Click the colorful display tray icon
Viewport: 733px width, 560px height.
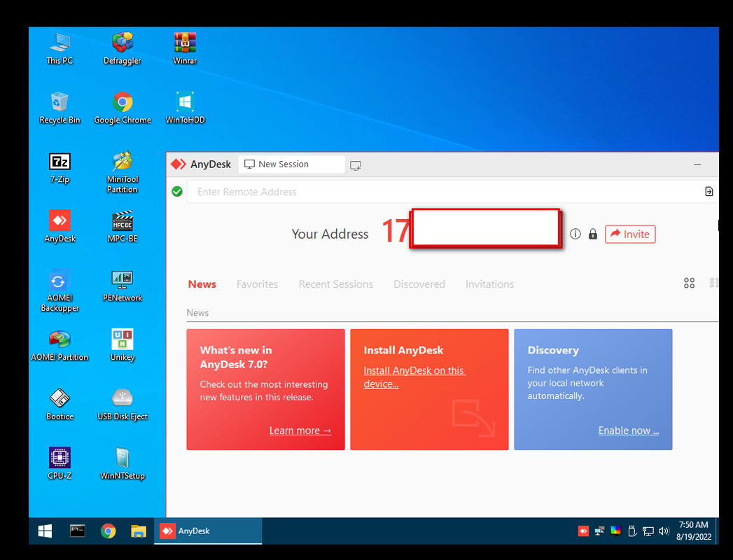click(615, 531)
